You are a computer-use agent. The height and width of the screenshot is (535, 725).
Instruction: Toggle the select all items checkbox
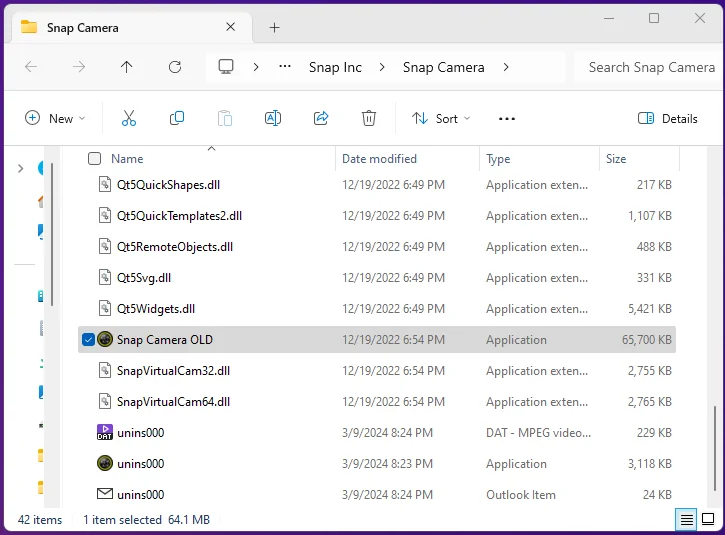[x=94, y=159]
